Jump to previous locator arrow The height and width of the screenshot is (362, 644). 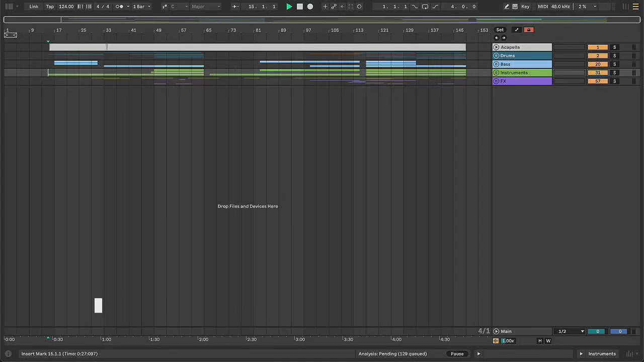point(496,38)
